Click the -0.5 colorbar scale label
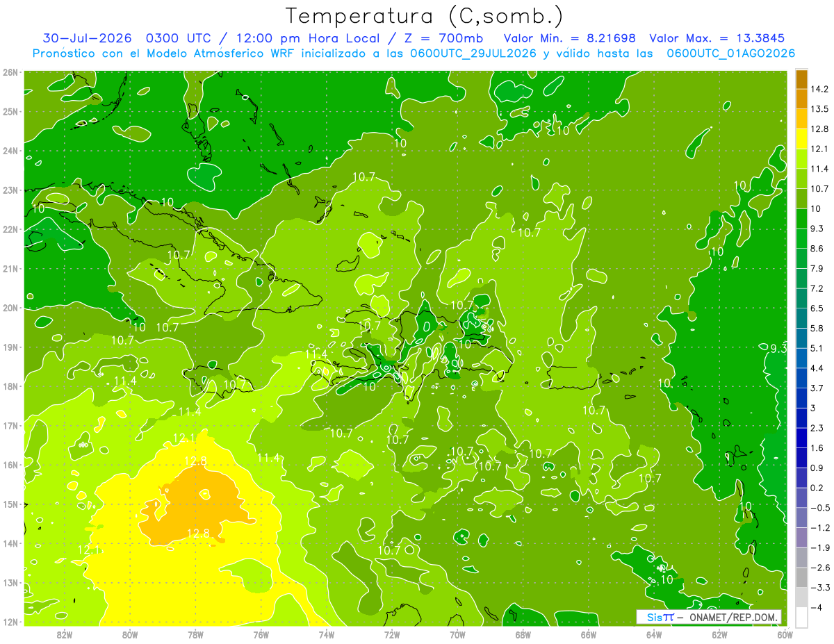Viewport: 834px width, 644px height. coord(820,508)
